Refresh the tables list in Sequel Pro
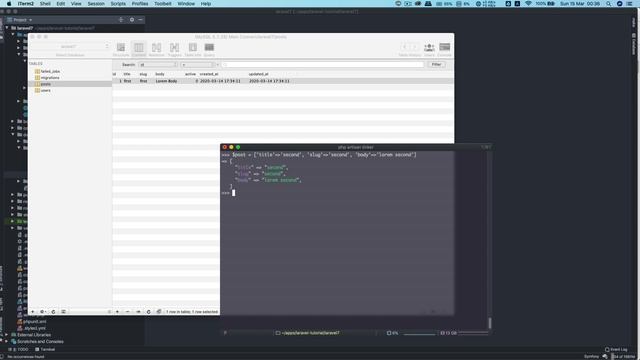Screen dimensions: 640x360 point(53,311)
